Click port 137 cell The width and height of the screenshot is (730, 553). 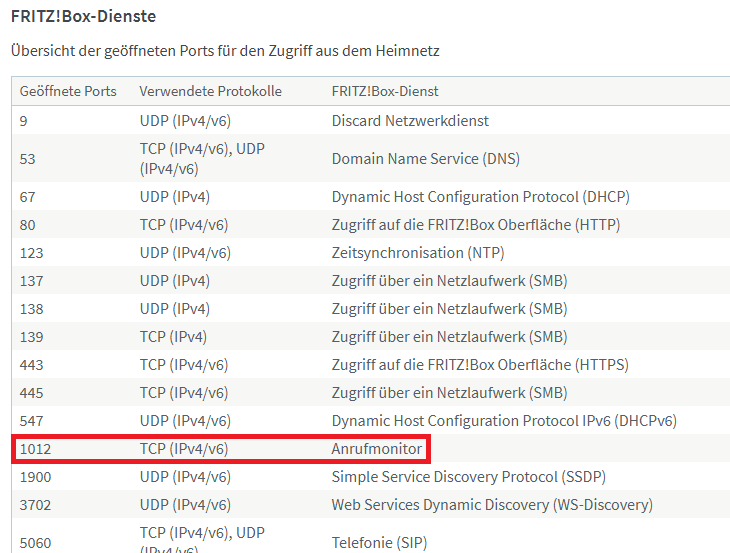[x=31, y=281]
